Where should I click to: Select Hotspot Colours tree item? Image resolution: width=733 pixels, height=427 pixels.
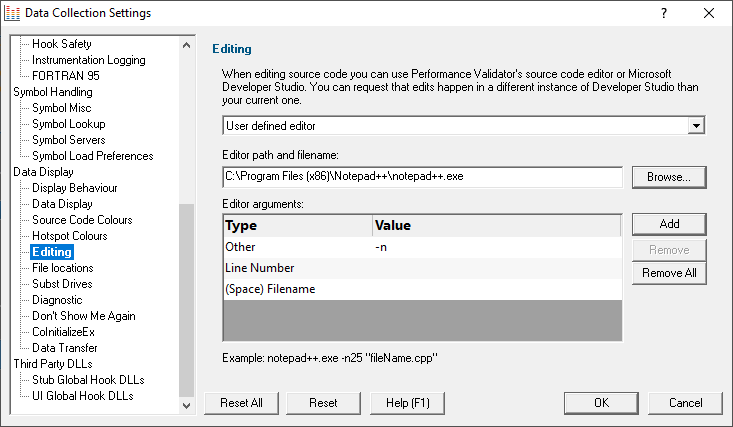click(x=70, y=236)
